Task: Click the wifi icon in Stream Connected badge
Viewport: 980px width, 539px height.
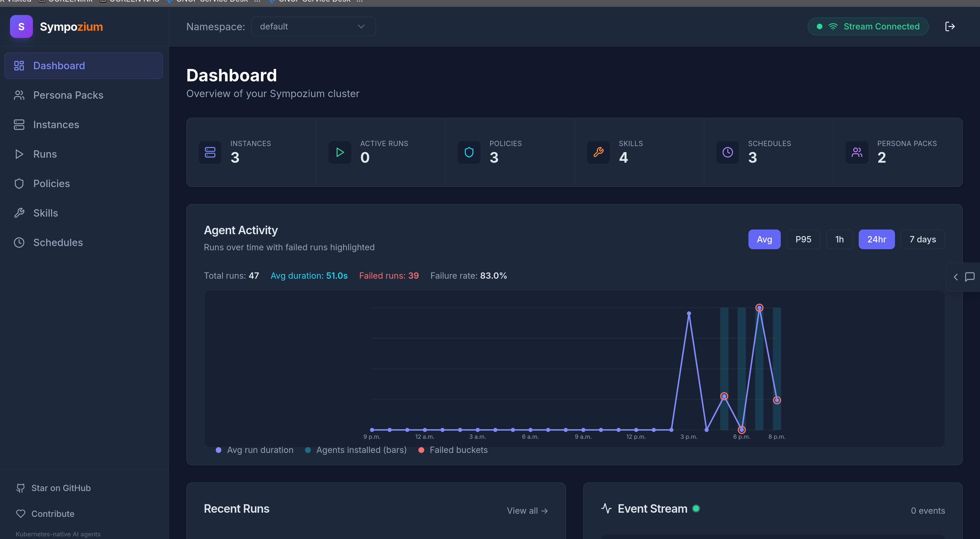Action: pyautogui.click(x=833, y=26)
